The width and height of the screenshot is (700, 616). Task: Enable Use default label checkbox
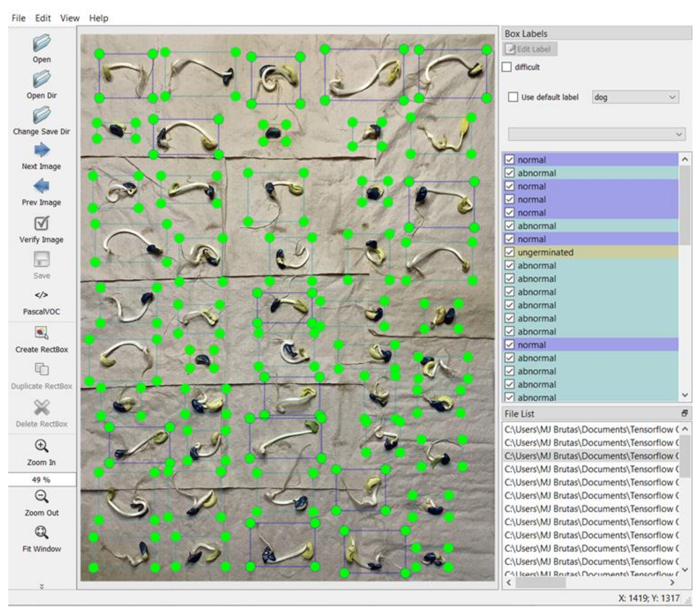(513, 97)
